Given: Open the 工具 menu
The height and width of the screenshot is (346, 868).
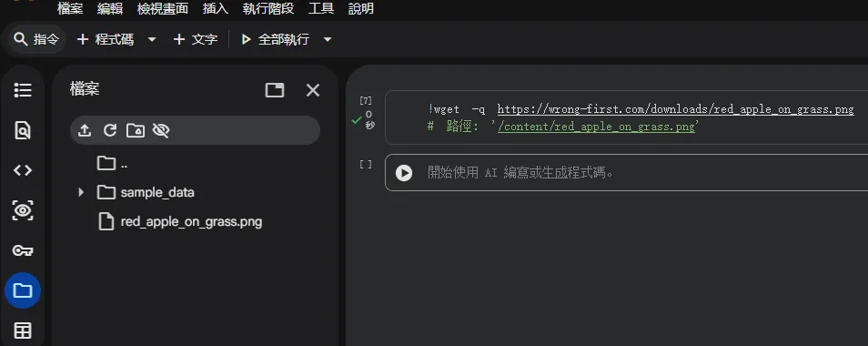Looking at the screenshot, I should coord(321,8).
